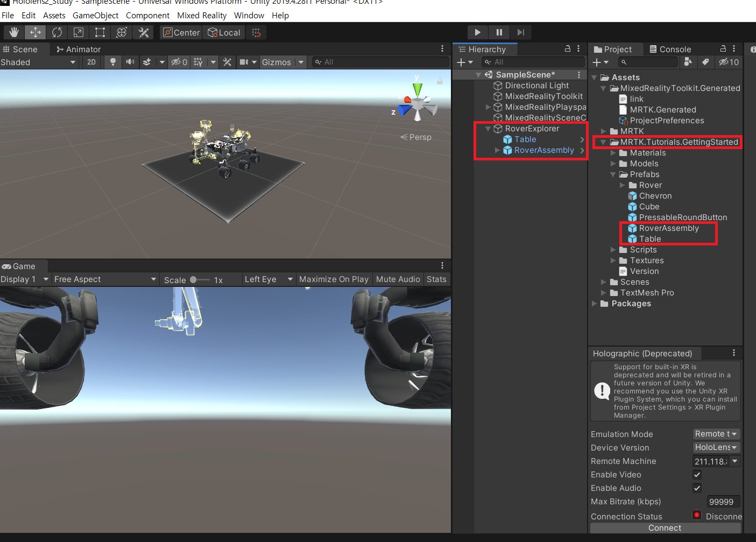Toggle grid snapping icon
The width and height of the screenshot is (756, 542).
[x=256, y=32]
